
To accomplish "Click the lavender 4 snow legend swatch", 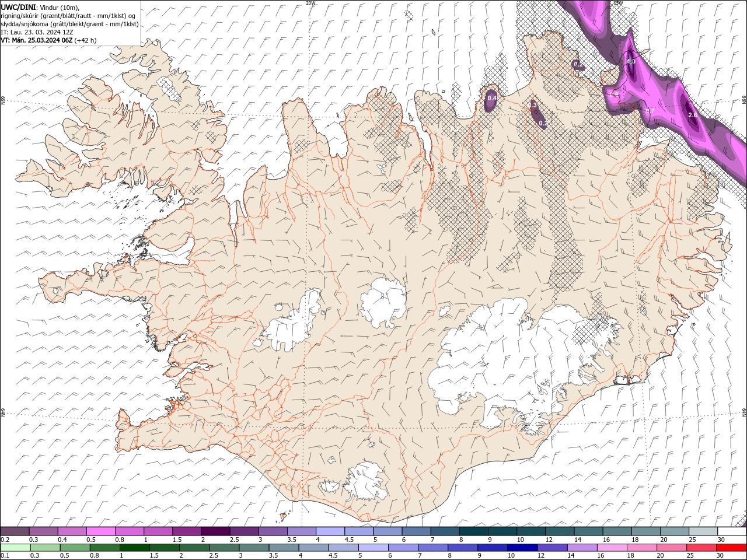I will [330, 531].
